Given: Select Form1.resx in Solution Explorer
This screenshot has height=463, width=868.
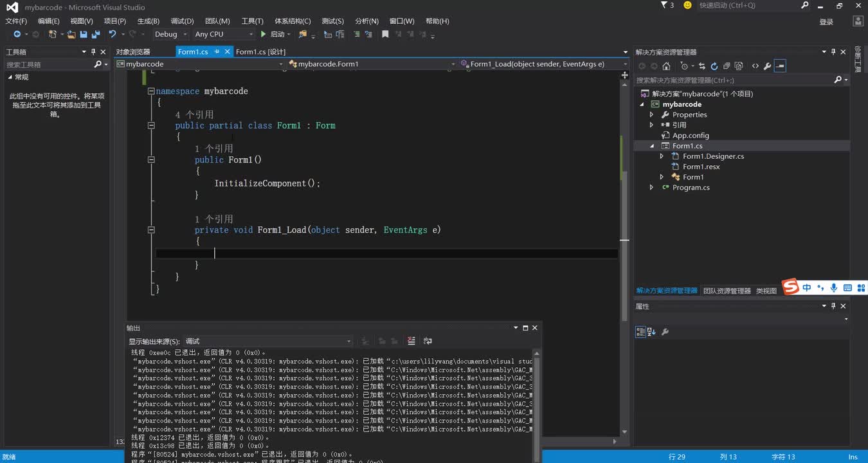Looking at the screenshot, I should 701,167.
